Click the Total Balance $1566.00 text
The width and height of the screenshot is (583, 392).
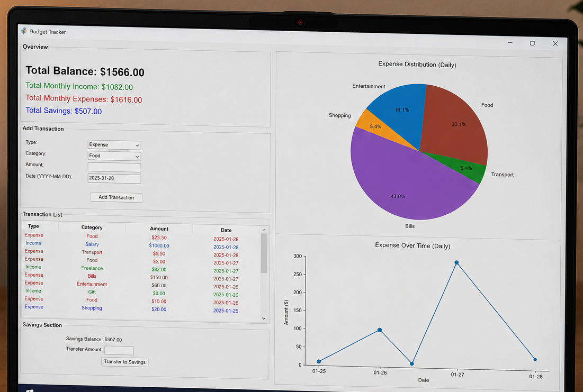click(x=85, y=71)
